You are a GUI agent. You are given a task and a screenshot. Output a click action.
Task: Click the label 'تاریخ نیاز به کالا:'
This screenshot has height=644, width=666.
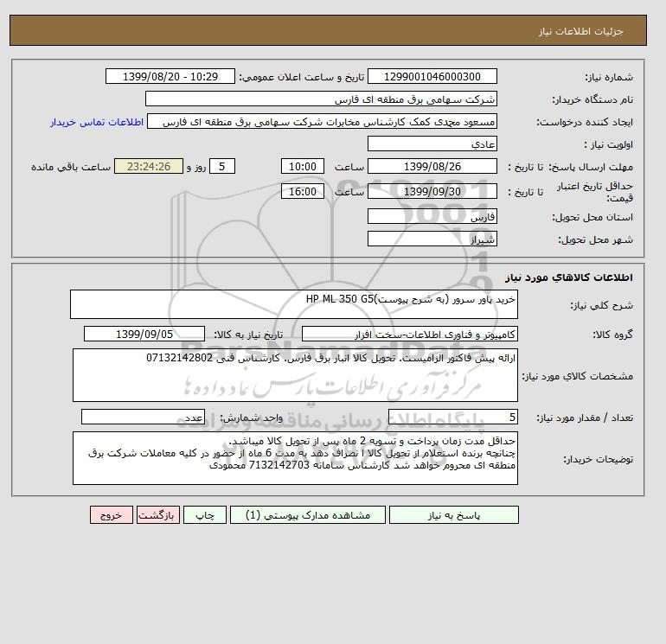(x=248, y=335)
